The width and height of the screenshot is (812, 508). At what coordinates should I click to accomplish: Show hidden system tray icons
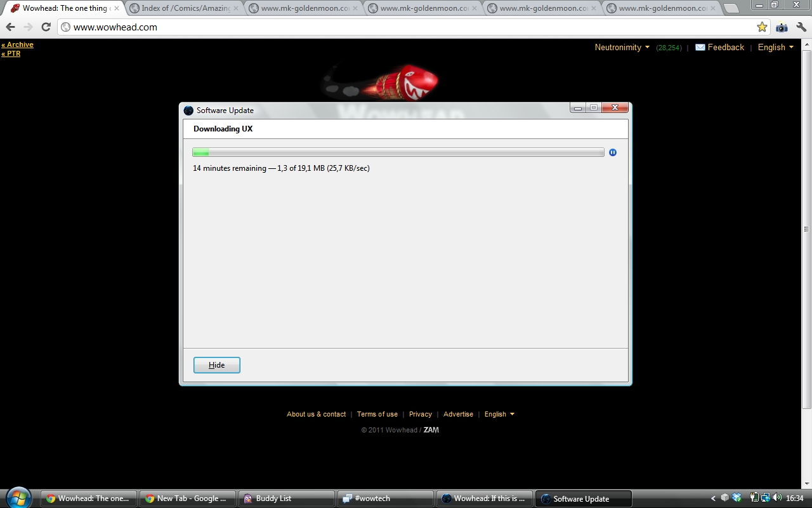713,498
